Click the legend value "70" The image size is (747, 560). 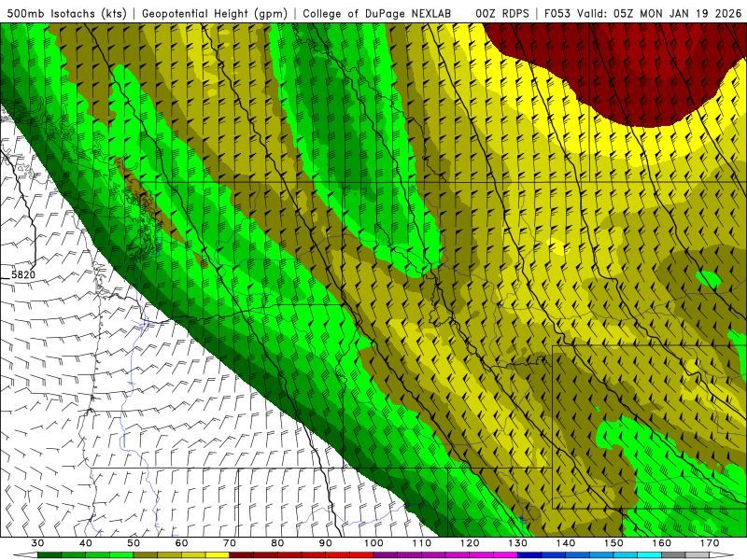coord(230,543)
